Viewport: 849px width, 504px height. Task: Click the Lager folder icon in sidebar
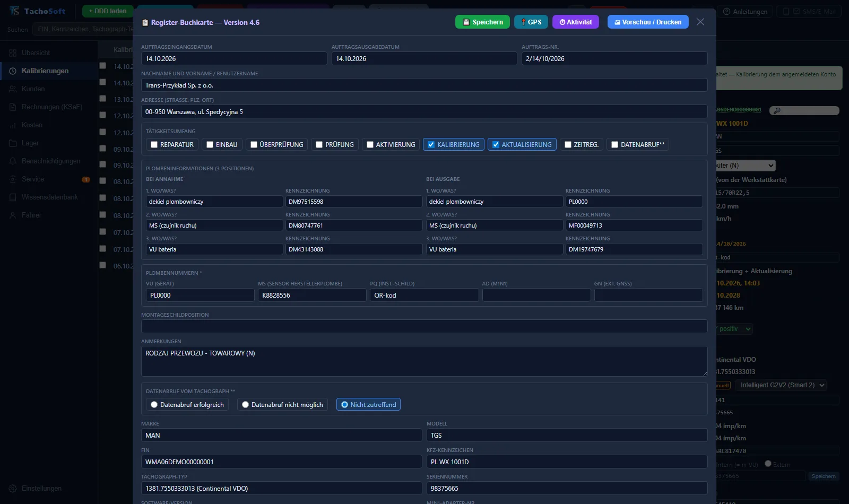coord(13,143)
